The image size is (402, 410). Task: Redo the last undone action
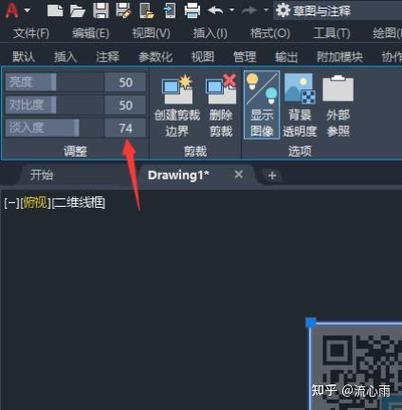pos(249,10)
